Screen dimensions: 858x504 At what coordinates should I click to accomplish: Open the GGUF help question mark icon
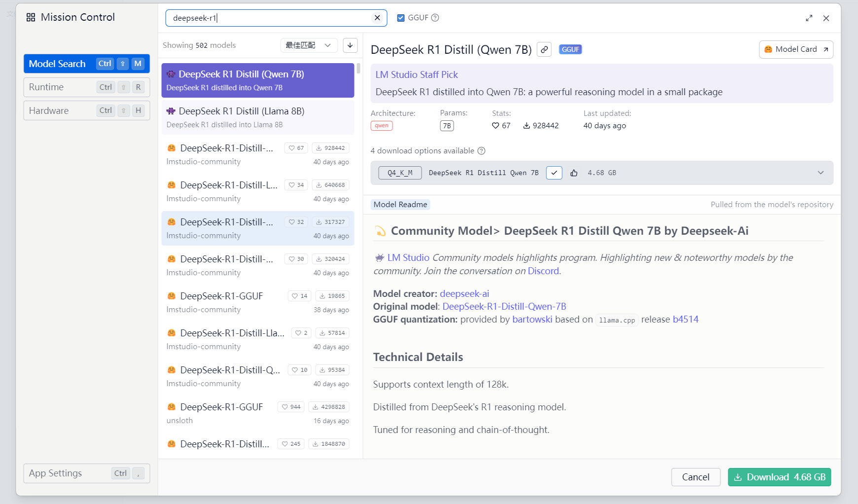point(435,18)
